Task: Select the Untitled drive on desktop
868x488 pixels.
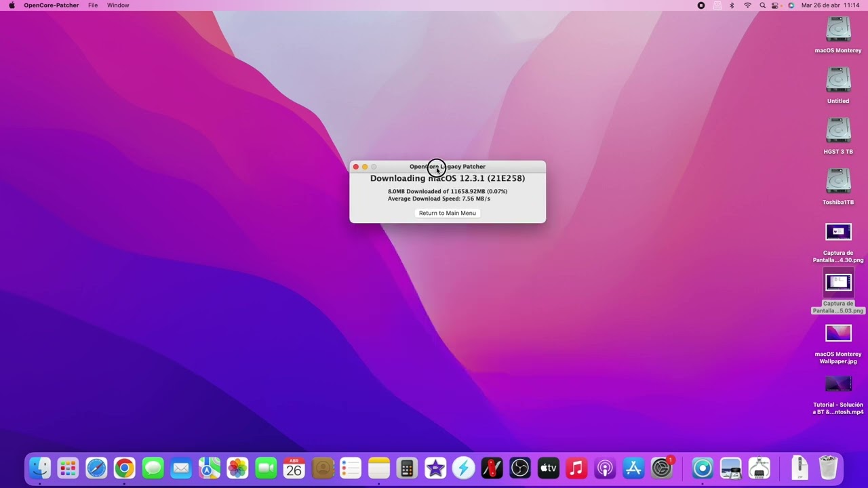Action: pyautogui.click(x=838, y=80)
